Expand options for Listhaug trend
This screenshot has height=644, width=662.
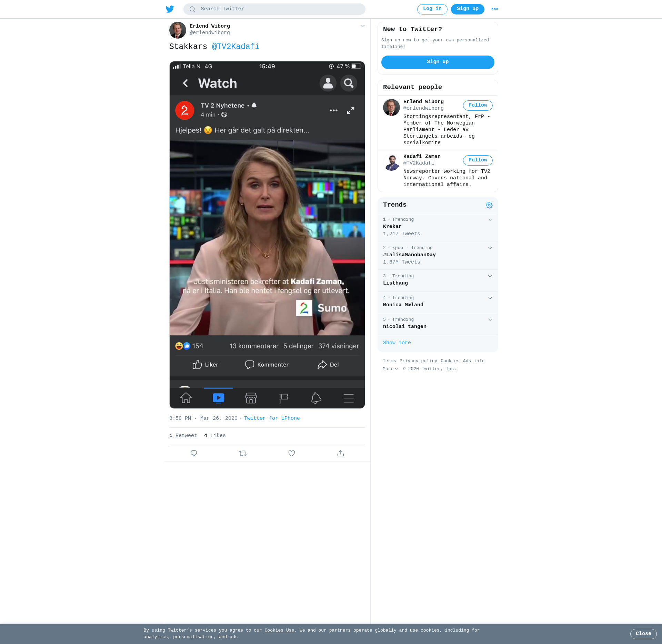[x=490, y=276]
